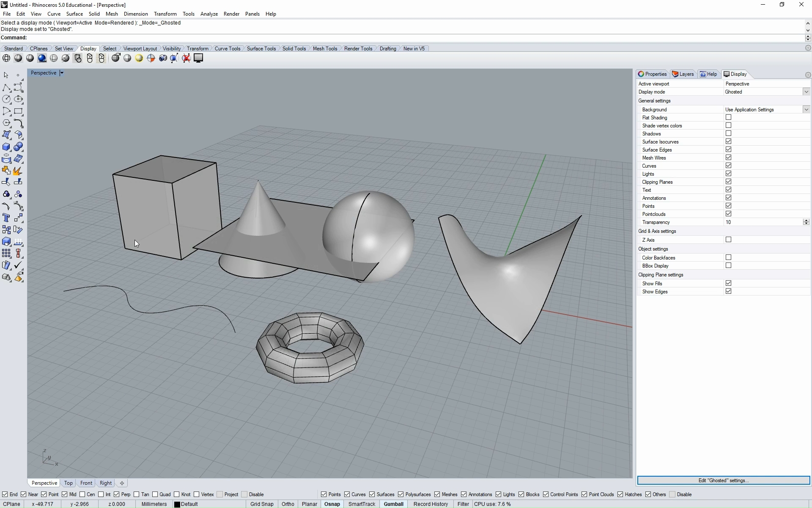
Task: Toggle the Z Axis grid checkbox
Action: tap(728, 239)
